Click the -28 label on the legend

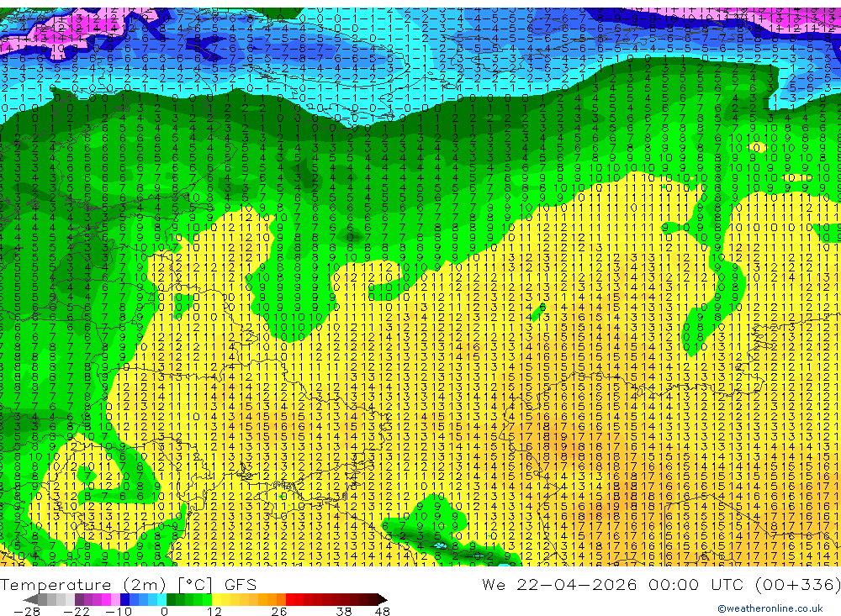26,611
